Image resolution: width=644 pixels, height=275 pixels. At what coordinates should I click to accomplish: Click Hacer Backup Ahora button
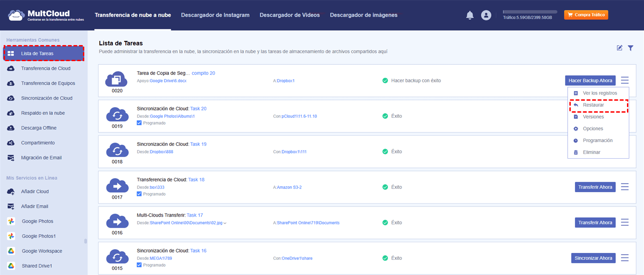[x=591, y=80]
